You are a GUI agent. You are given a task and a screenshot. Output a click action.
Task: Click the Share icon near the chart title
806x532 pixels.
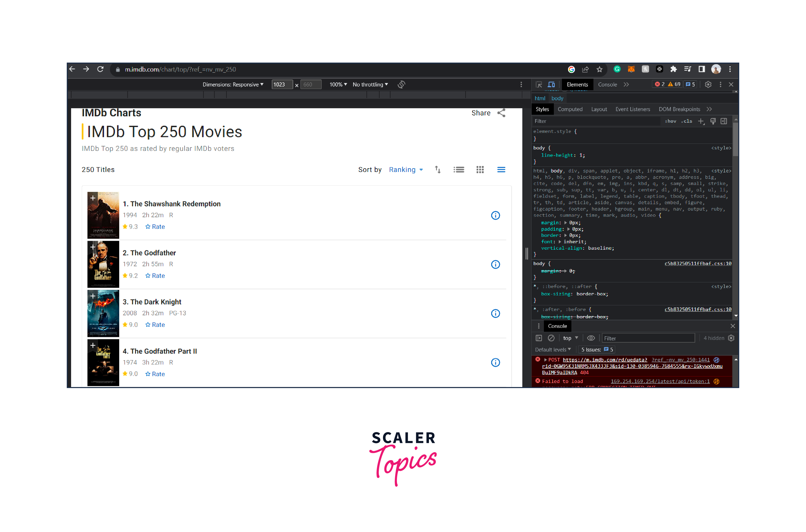tap(501, 113)
